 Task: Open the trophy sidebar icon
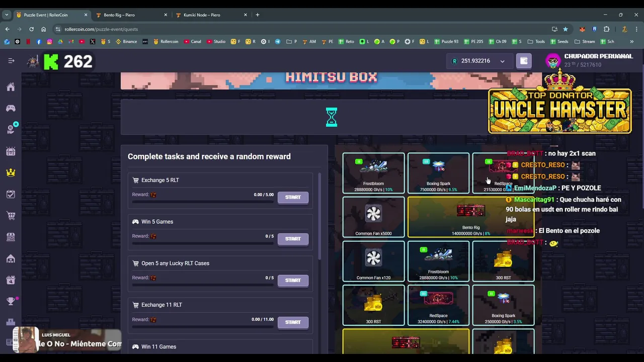point(11,301)
